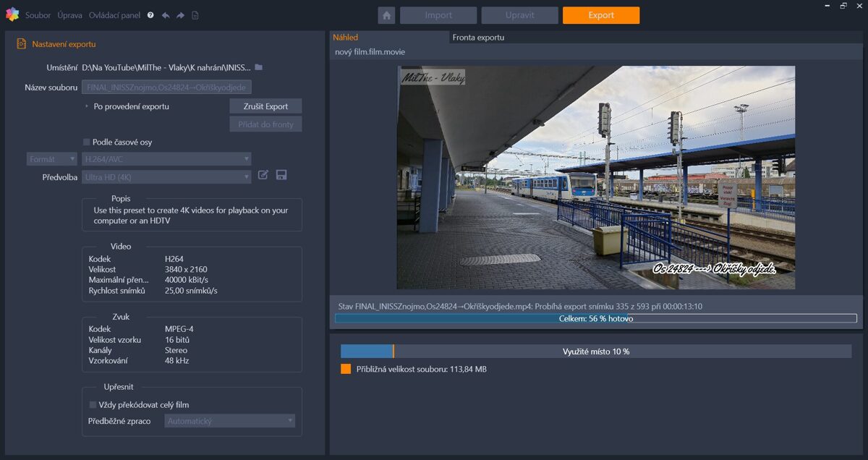Open the Soubor menu

[38, 15]
